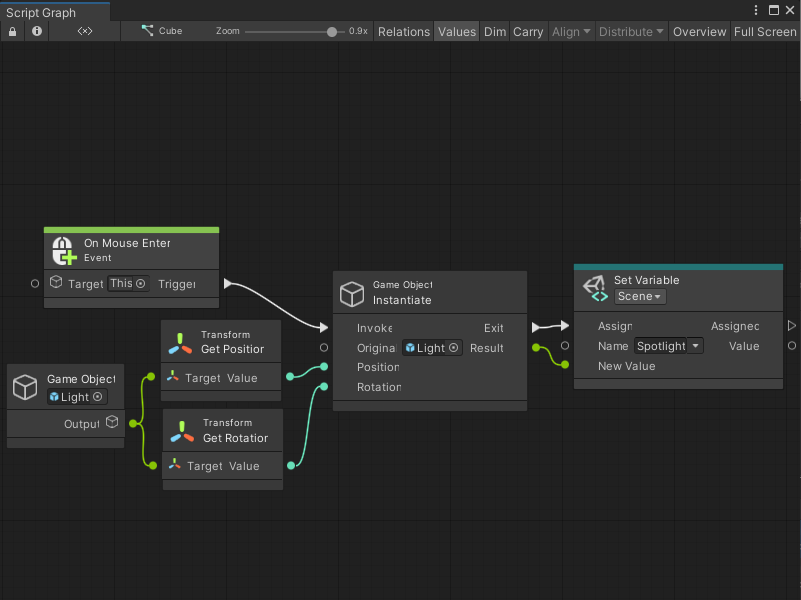Click the Overview button
801x600 pixels.
pos(699,31)
